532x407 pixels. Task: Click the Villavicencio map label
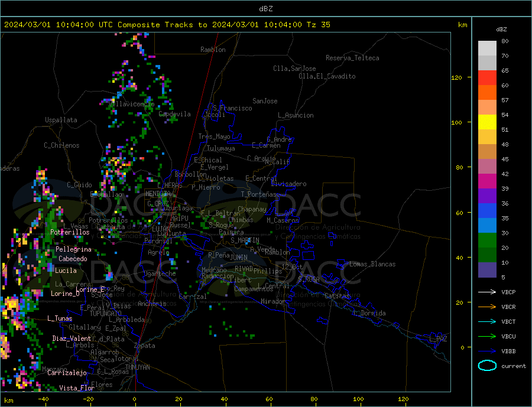[132, 104]
